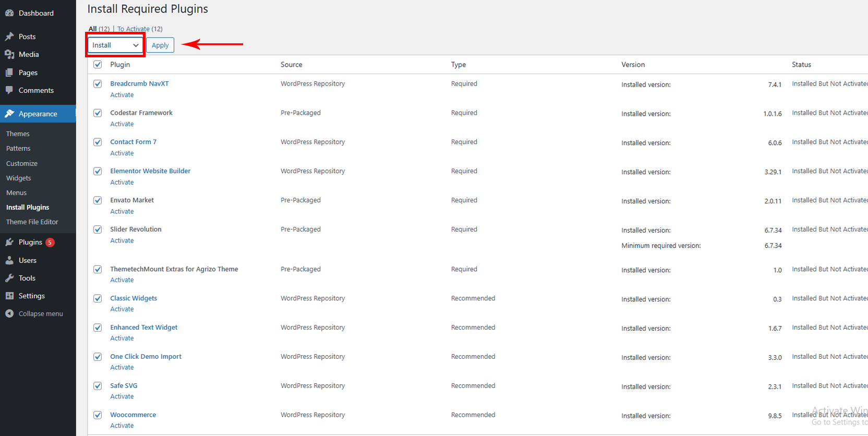Uncheck the ThemetechMount Extras checkbox

[x=98, y=269]
